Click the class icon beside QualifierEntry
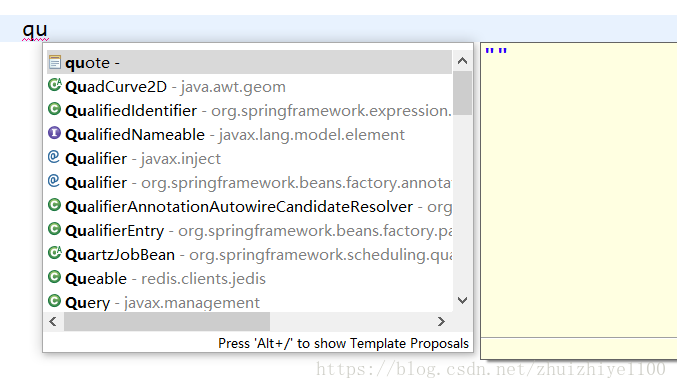The image size is (677, 389). tap(54, 228)
